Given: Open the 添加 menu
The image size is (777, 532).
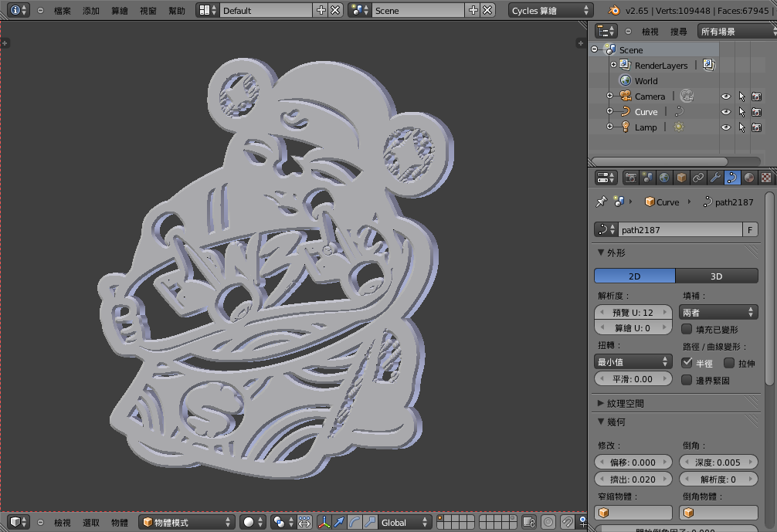Looking at the screenshot, I should [91, 10].
